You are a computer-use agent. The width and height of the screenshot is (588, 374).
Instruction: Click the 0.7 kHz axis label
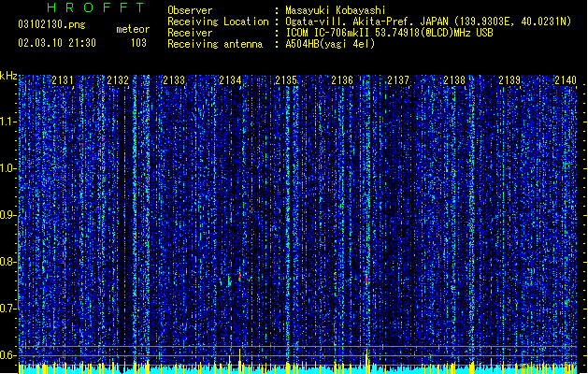click(7, 309)
